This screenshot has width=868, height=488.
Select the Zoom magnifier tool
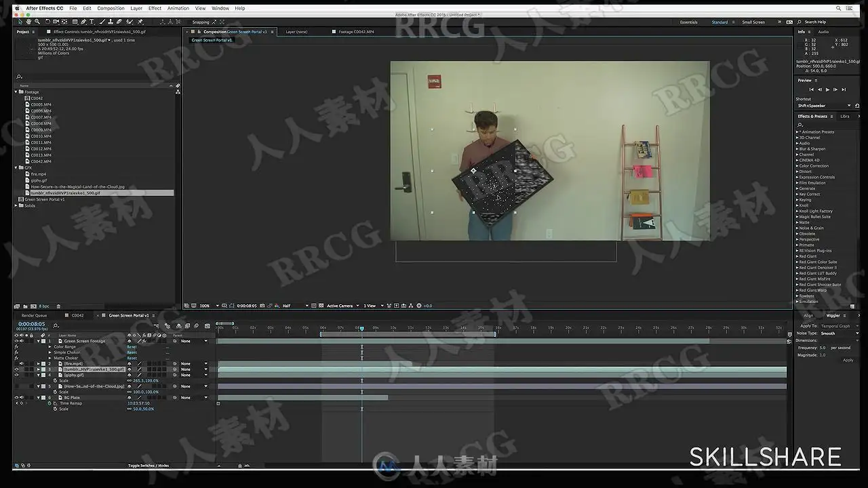tap(37, 22)
